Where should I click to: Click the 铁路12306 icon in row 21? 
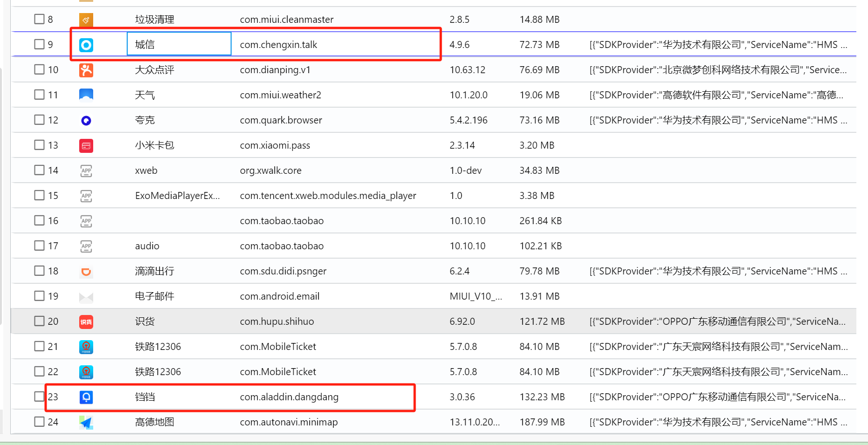(x=86, y=347)
